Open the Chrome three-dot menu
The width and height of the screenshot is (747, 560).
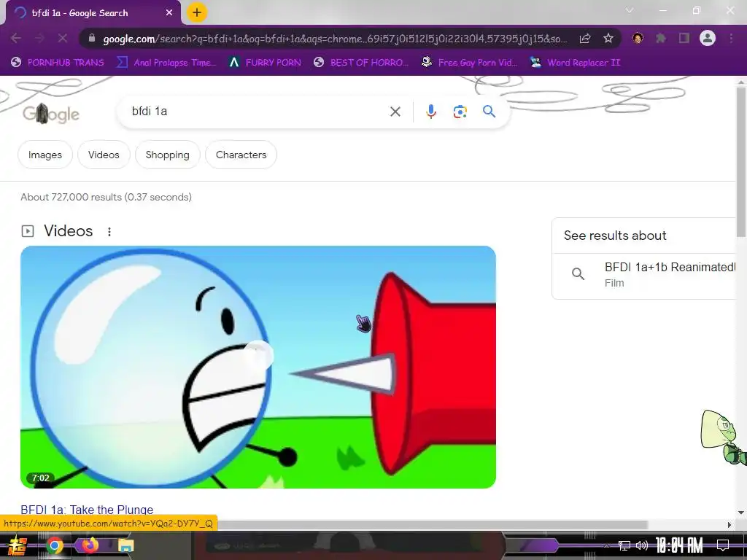(x=731, y=38)
